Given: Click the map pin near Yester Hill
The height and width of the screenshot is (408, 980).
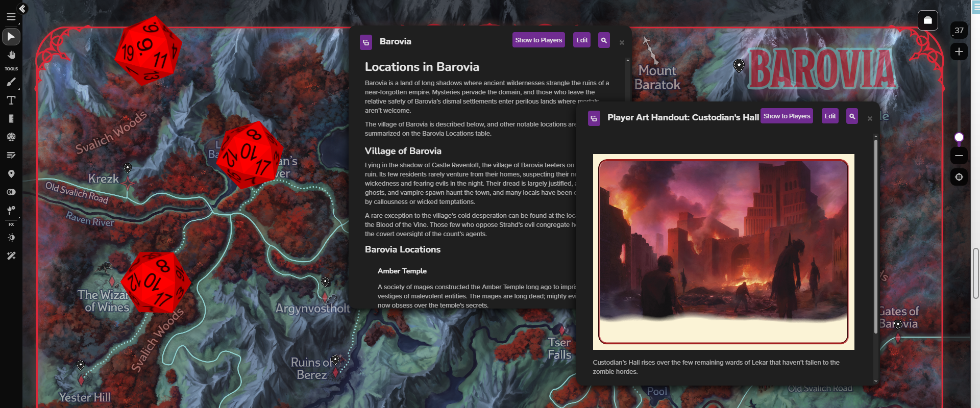Looking at the screenshot, I should (81, 365).
